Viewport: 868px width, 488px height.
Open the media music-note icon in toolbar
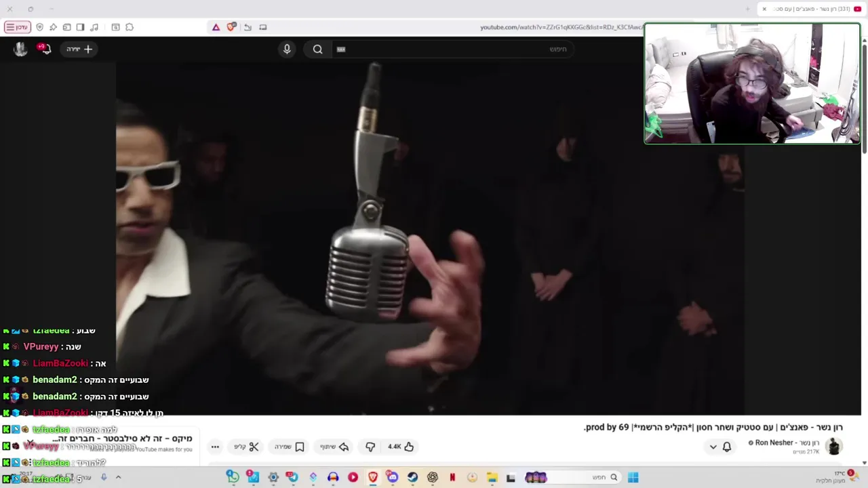coord(94,27)
